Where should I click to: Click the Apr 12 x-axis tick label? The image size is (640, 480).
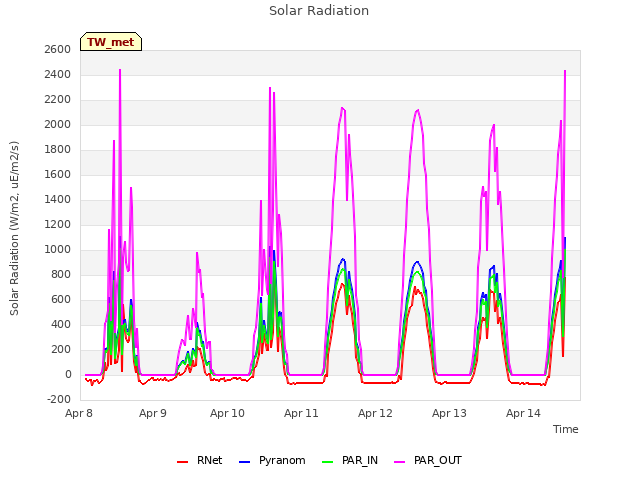[x=375, y=413]
